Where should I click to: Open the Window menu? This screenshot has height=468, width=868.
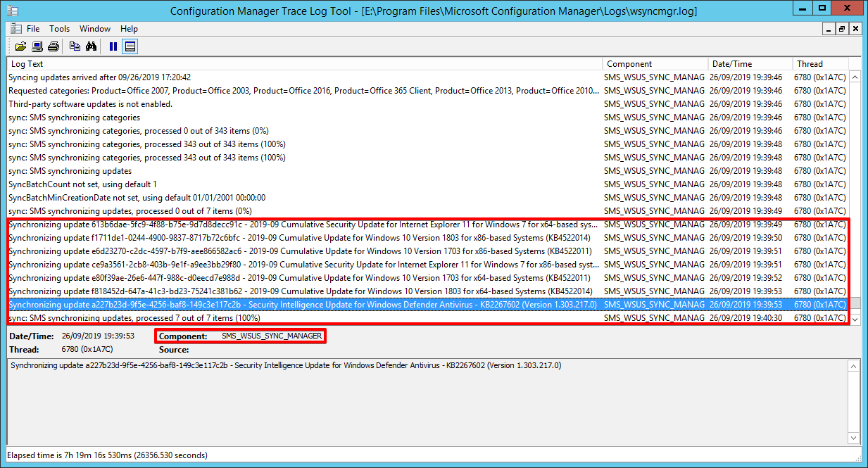coord(94,29)
